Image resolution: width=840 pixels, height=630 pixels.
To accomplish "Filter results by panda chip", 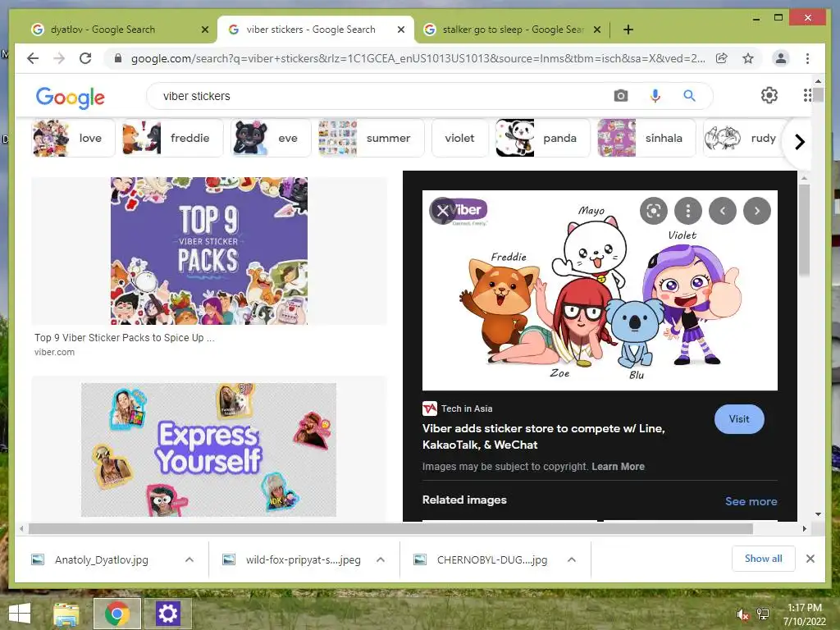I will pyautogui.click(x=543, y=138).
